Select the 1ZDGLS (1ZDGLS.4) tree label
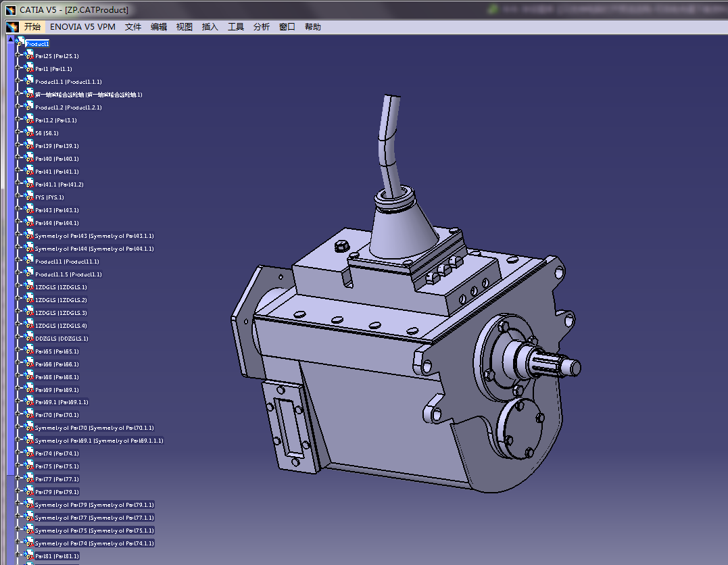This screenshot has width=728, height=565. pos(62,326)
